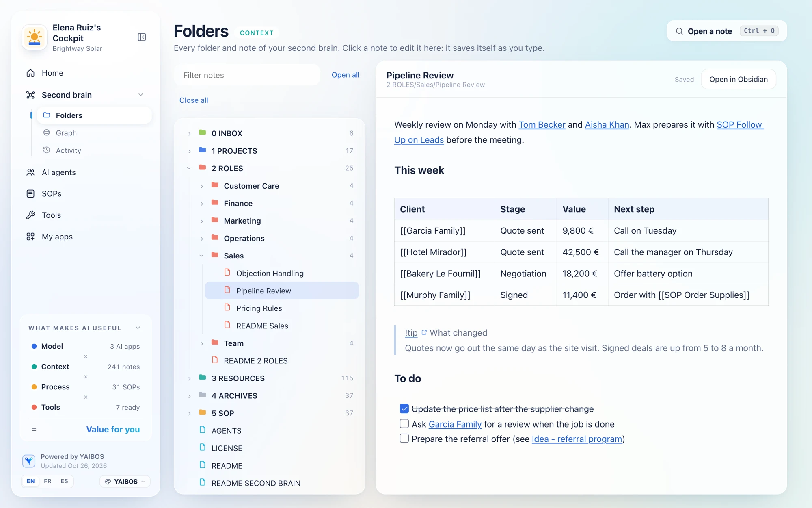Image resolution: width=812 pixels, height=508 pixels.
Task: Click the Activity history clock icon
Action: (47, 150)
